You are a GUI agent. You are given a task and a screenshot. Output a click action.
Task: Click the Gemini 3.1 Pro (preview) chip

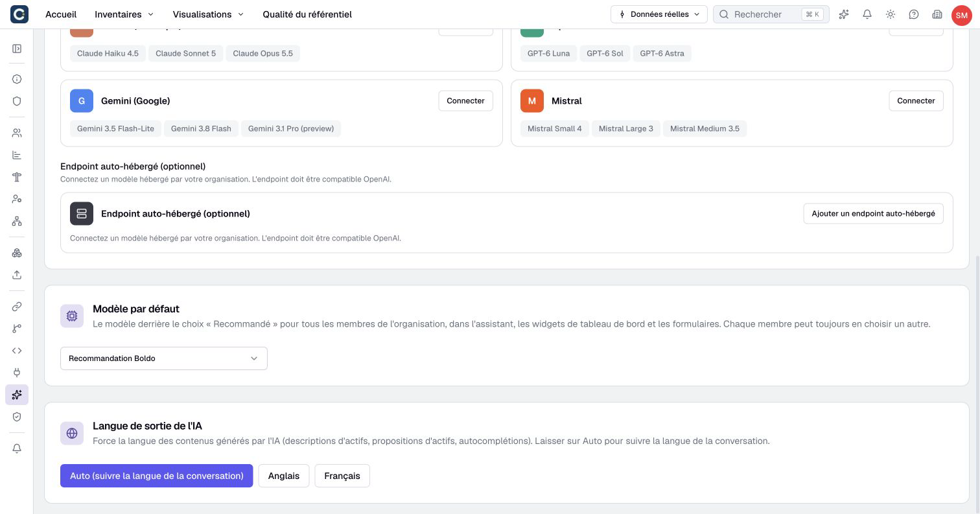(291, 128)
